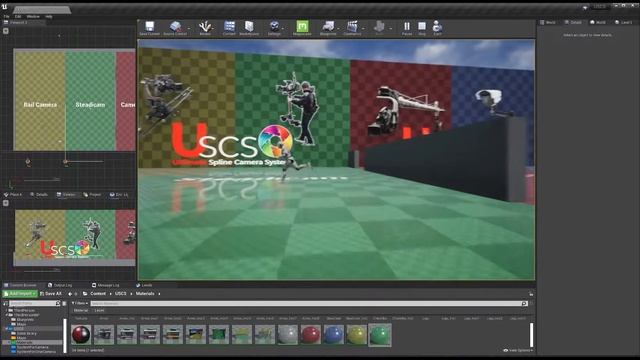The image size is (640, 360).
Task: Navigate forward in content browser history
Action: click(76, 293)
